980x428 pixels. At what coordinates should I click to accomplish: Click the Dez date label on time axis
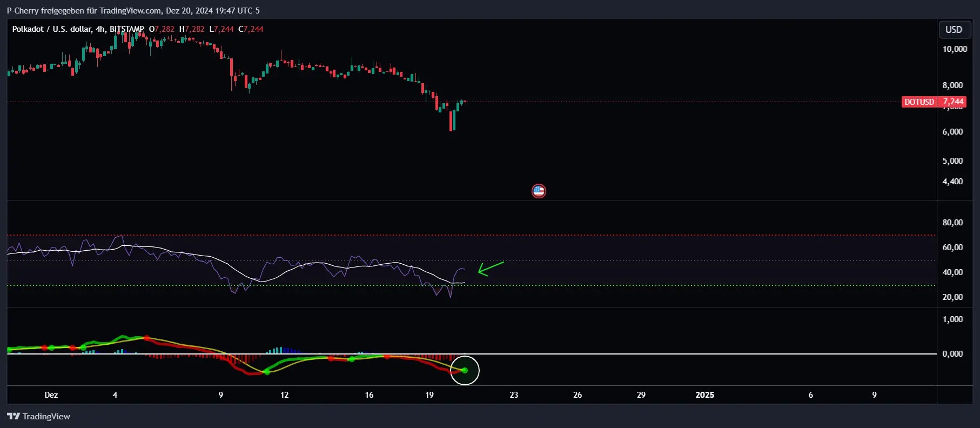[51, 395]
